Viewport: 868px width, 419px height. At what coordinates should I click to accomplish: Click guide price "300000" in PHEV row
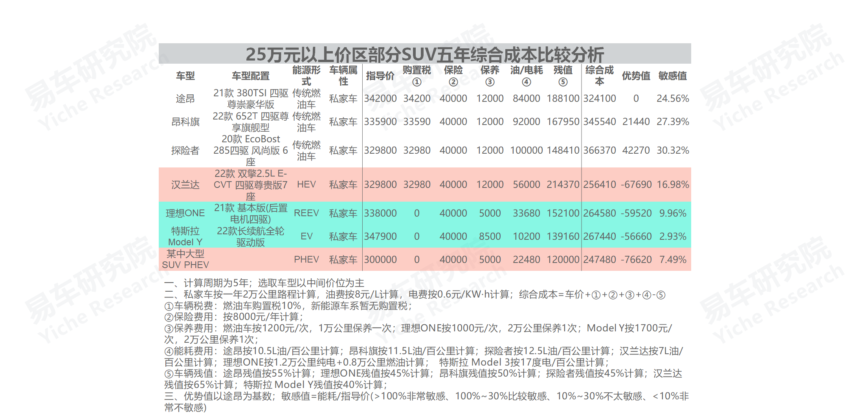tap(380, 259)
